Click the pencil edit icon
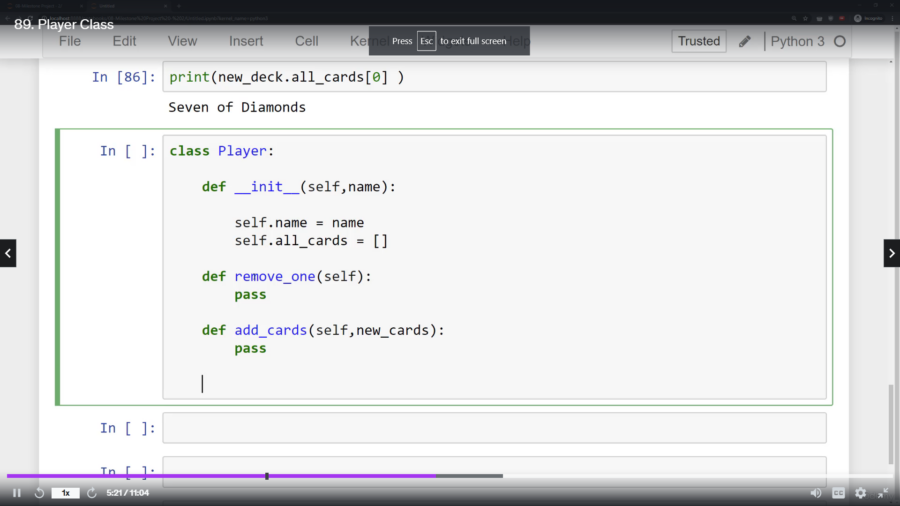Screen dimensions: 900x506 pos(745,41)
